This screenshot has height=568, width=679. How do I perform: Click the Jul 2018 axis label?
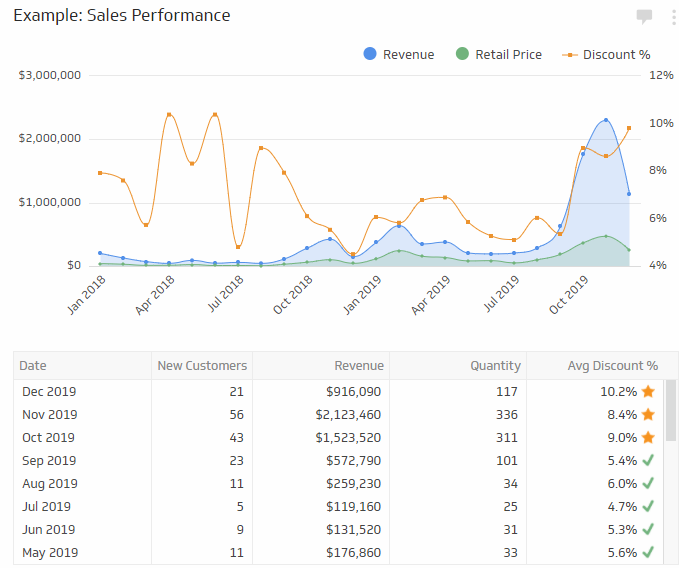pos(226,294)
